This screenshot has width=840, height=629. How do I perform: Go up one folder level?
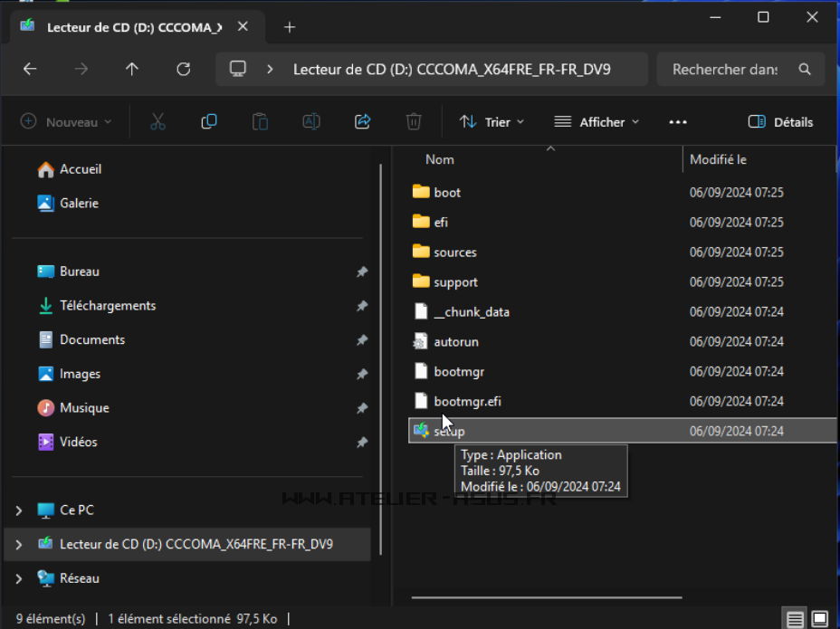click(x=132, y=69)
